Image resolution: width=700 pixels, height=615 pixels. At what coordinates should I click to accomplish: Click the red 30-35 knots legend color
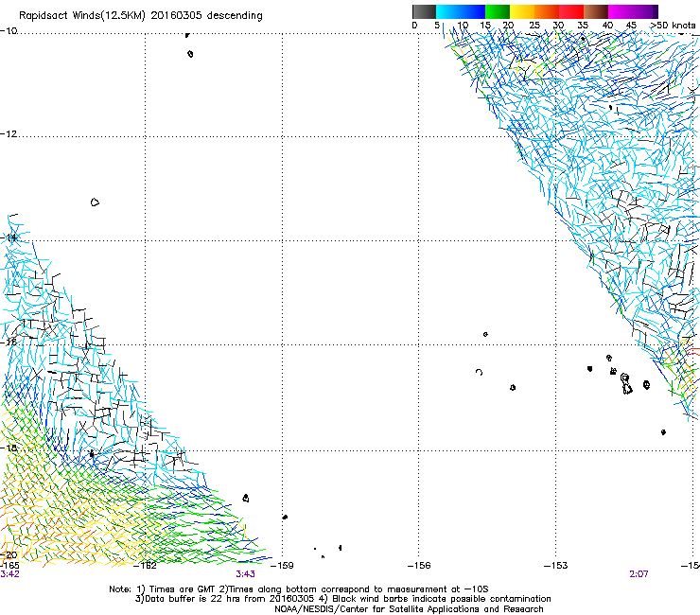coord(571,11)
